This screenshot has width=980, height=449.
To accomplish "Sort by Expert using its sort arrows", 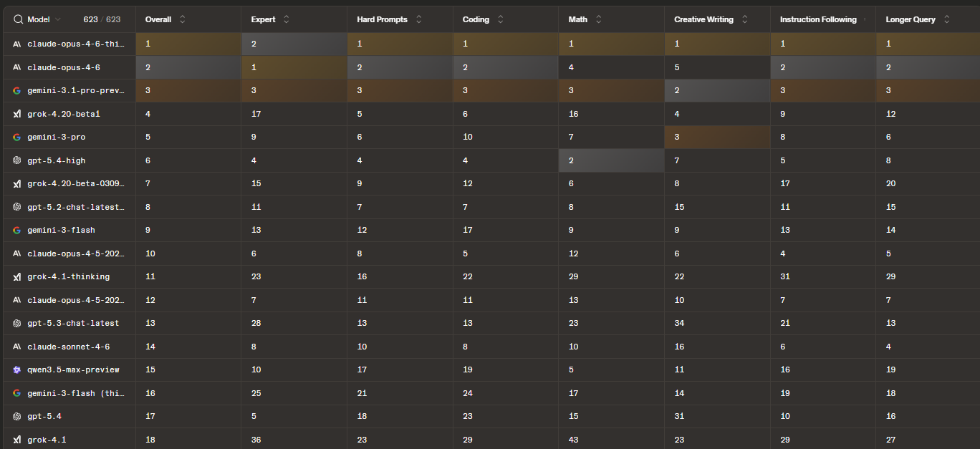I will [287, 20].
